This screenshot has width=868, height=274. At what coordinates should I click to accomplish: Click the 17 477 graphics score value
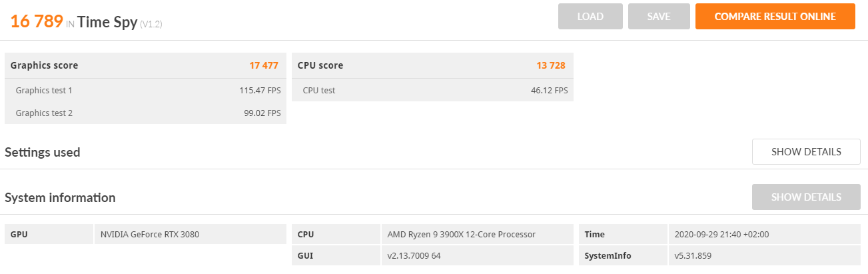click(x=264, y=65)
